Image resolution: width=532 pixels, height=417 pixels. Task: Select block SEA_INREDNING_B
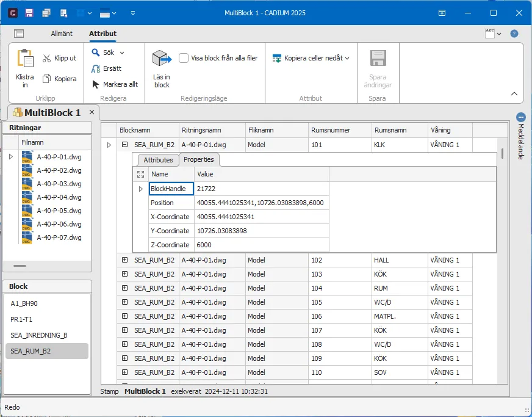tap(47, 336)
